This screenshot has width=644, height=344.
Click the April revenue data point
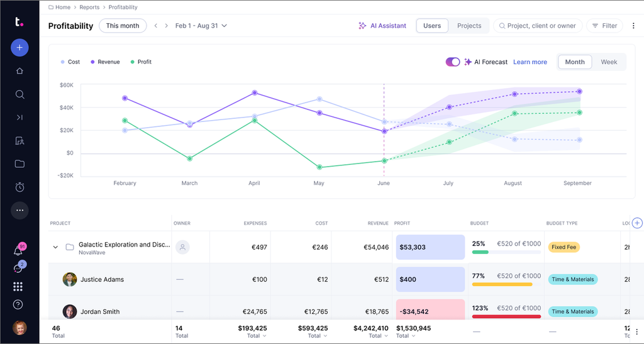[255, 93]
